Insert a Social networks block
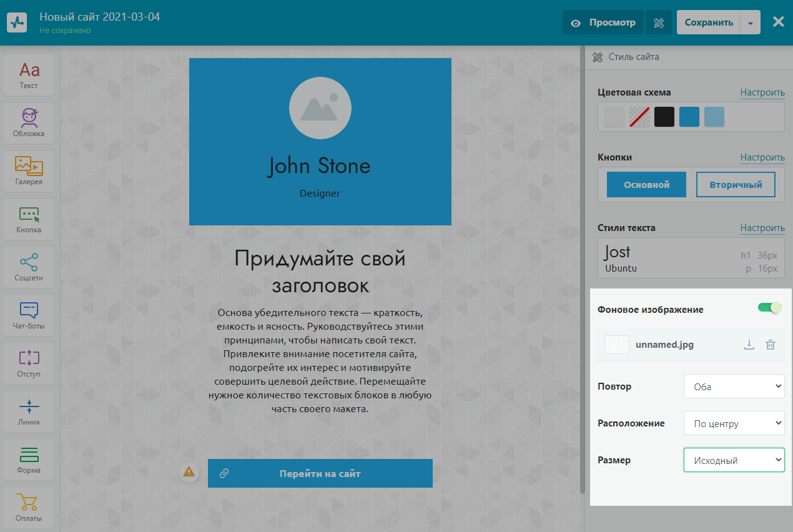The height and width of the screenshot is (532, 793). pyautogui.click(x=29, y=267)
